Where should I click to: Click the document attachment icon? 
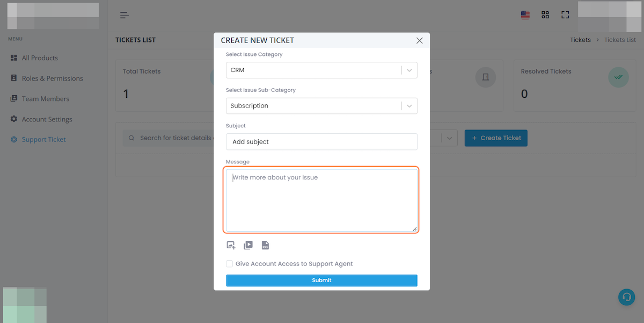coord(265,245)
